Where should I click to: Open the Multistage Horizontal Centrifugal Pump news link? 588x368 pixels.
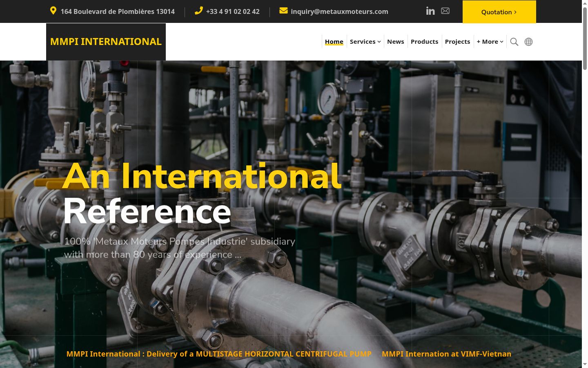coord(219,354)
